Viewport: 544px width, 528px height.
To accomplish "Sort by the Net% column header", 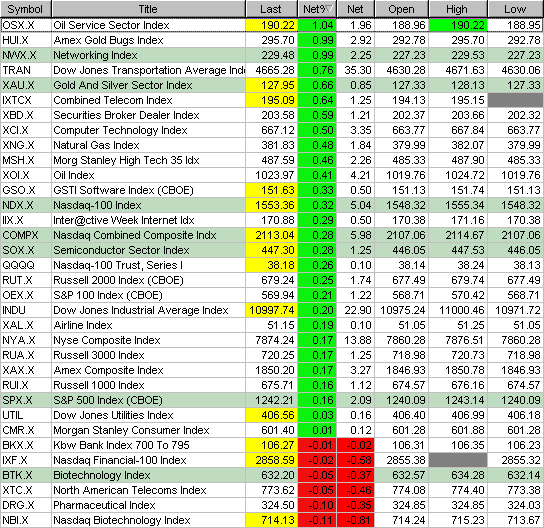I will tap(317, 9).
